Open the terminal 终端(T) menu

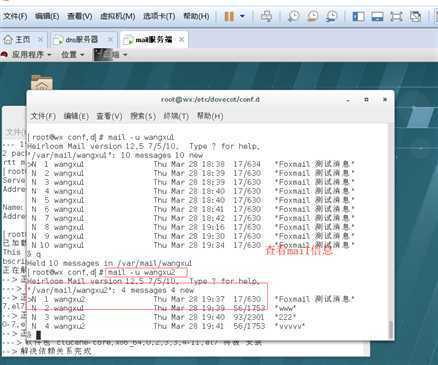tap(176, 116)
